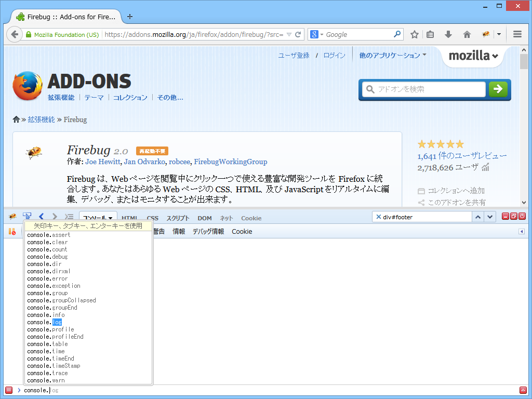
Task: Enable the 情報 console filter
Action: pos(178,232)
